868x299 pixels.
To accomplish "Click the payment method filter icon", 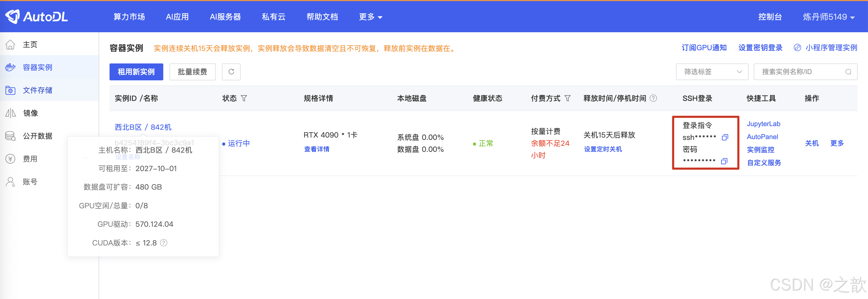I will 567,98.
